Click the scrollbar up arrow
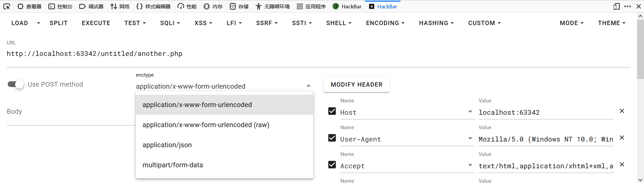This screenshot has width=644, height=183. pyautogui.click(x=640, y=16)
